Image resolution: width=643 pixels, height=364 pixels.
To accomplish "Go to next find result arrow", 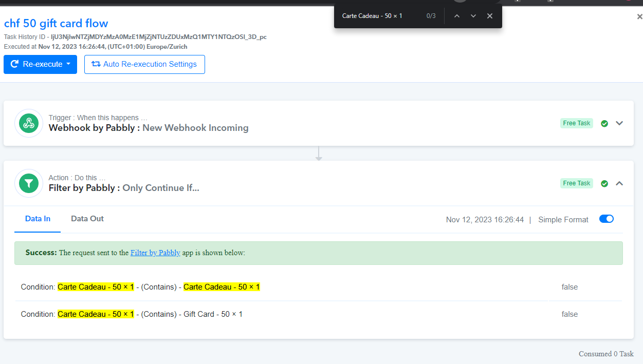I will [x=473, y=16].
